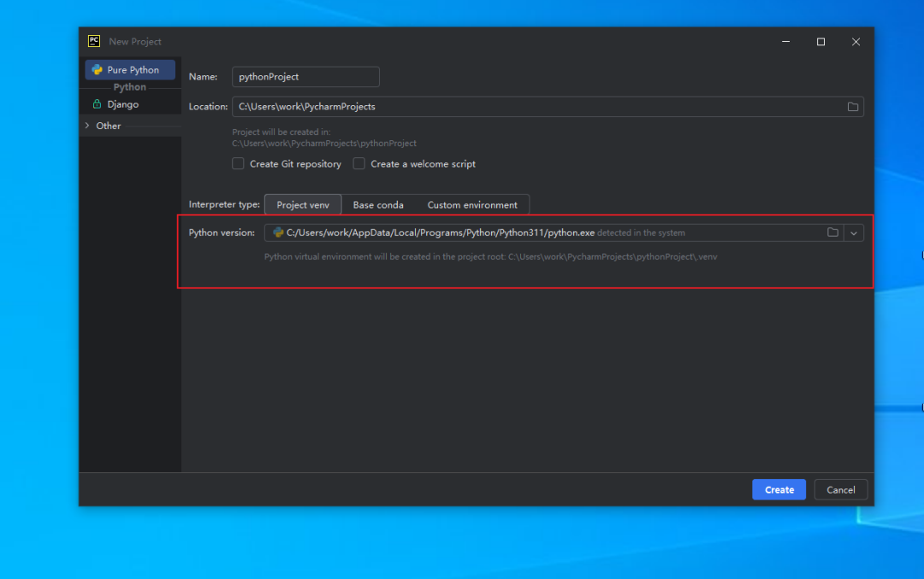This screenshot has height=579, width=924.
Task: Click the virtual environment location hint text
Action: pyautogui.click(x=490, y=257)
